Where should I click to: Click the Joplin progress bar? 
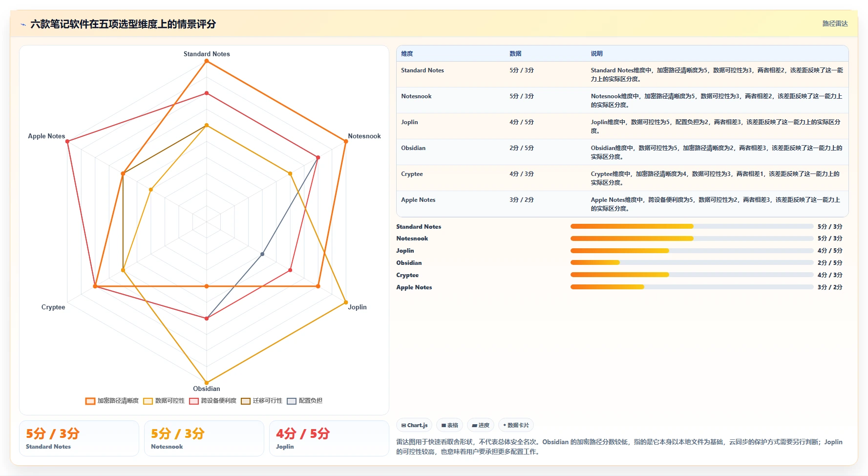(x=692, y=251)
